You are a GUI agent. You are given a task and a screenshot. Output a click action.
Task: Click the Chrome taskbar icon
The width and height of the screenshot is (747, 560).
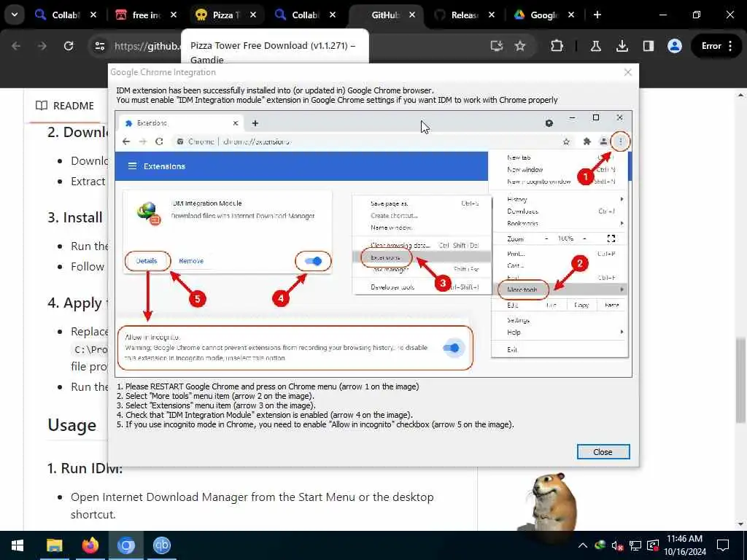[x=125, y=545]
